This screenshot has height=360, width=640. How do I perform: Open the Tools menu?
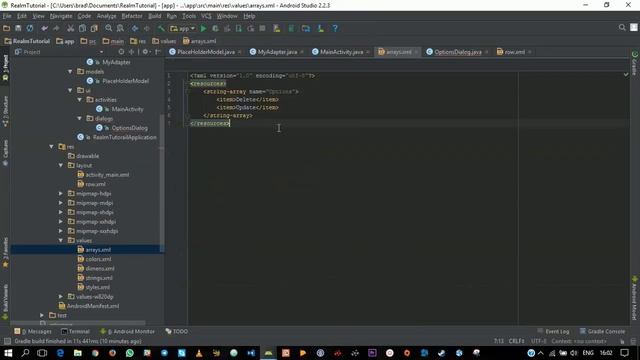189,16
